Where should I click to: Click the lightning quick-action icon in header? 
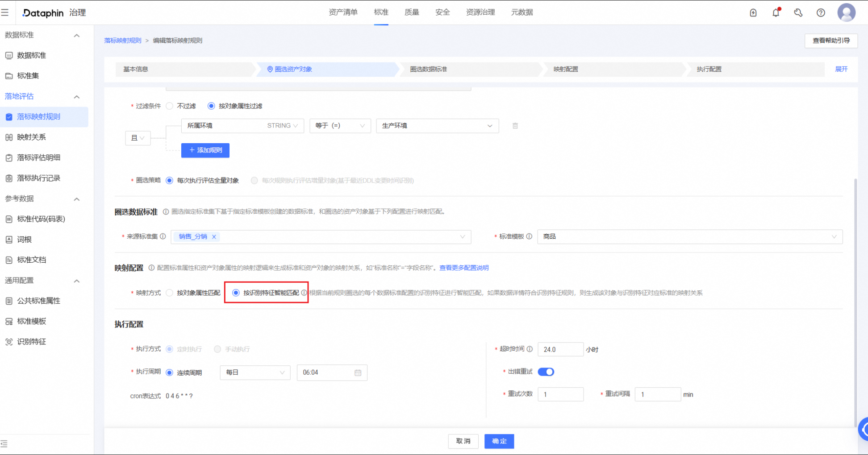[753, 13]
